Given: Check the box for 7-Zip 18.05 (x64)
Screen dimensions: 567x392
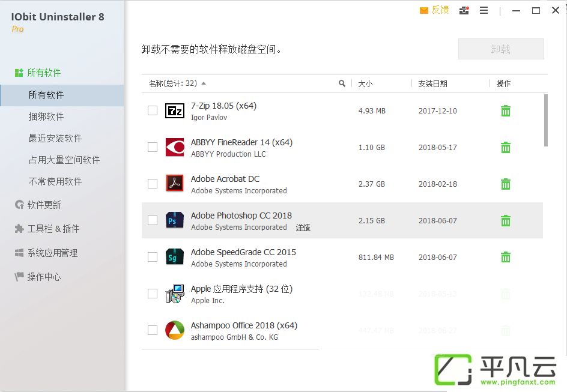Looking at the screenshot, I should [153, 110].
